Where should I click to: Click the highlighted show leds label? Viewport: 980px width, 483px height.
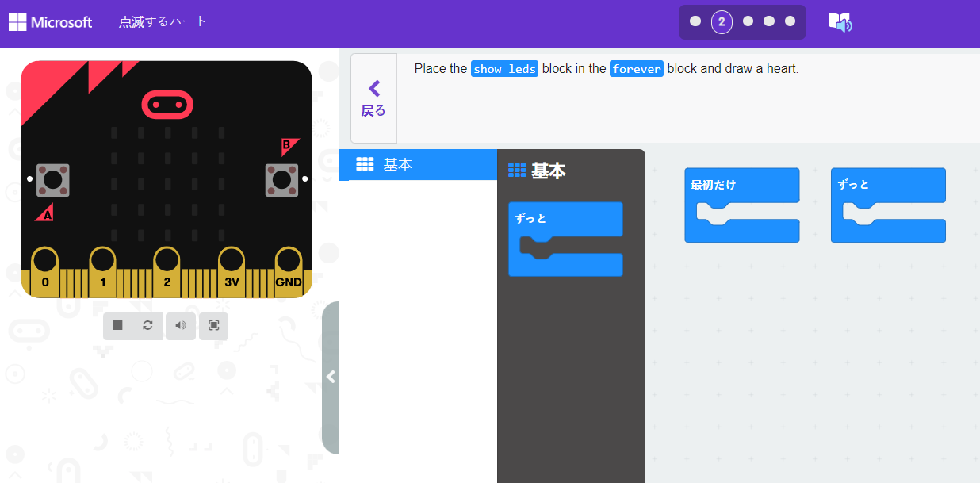(x=504, y=69)
